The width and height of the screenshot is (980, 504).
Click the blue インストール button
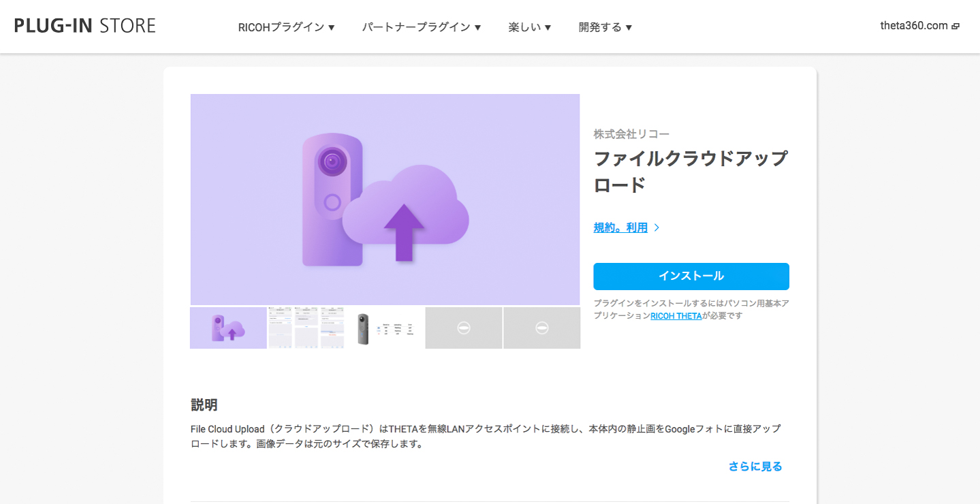pyautogui.click(x=691, y=277)
